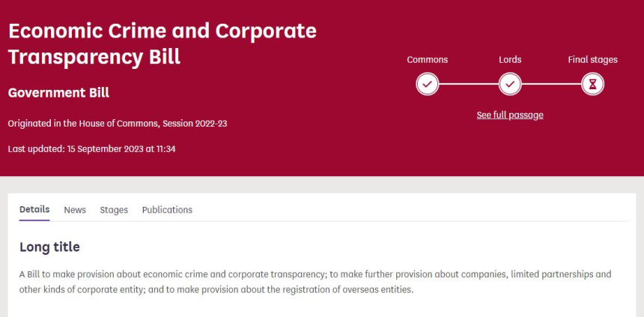Click the Economic Crime bill title heading
Screen dimensions: 644x317
click(x=162, y=43)
